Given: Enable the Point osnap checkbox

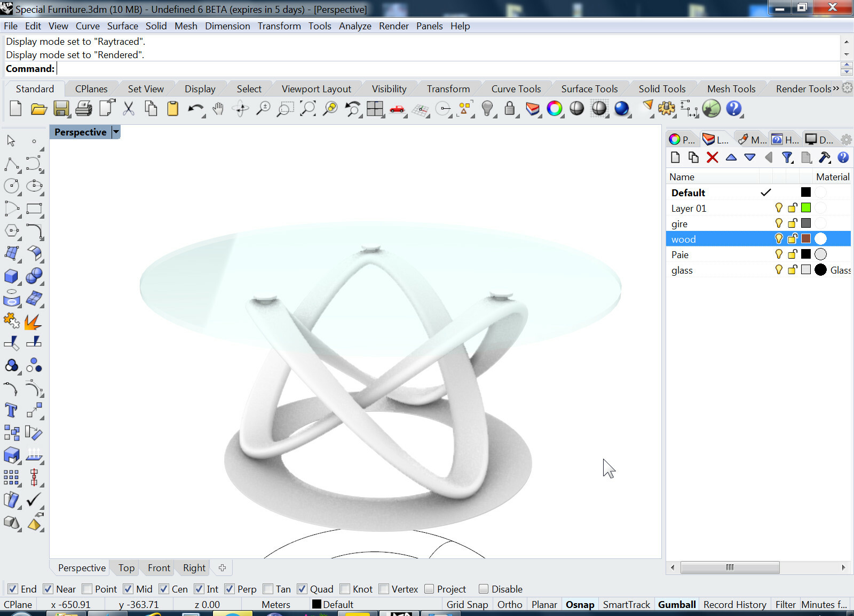Looking at the screenshot, I should (x=87, y=589).
